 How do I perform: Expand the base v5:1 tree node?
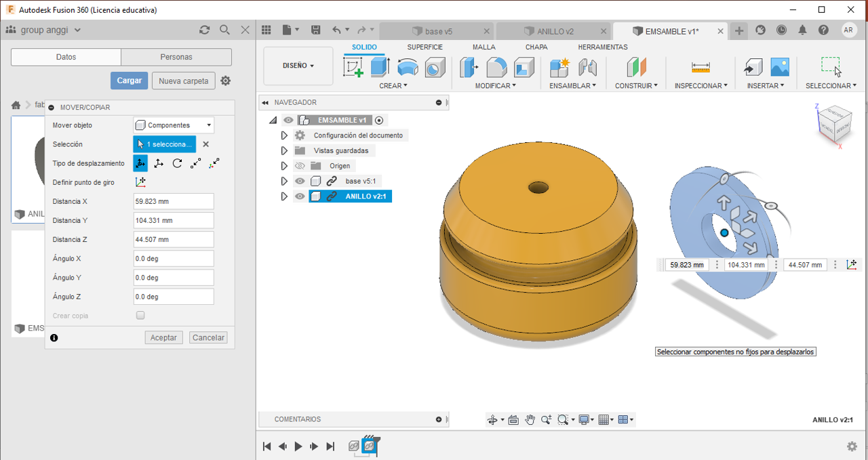pos(284,182)
